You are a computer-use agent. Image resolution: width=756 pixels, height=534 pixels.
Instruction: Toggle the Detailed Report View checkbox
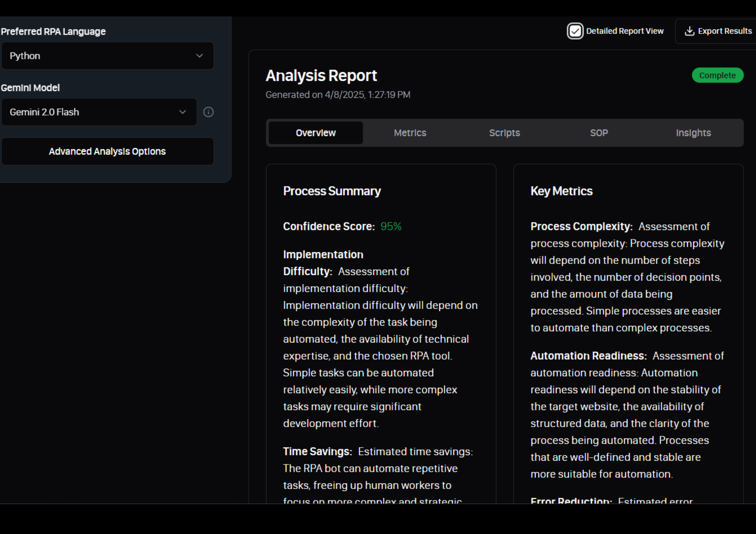pos(575,31)
